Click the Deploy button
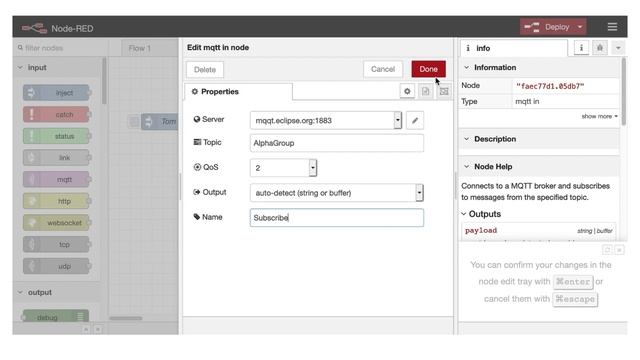The image size is (640, 360). [x=548, y=27]
